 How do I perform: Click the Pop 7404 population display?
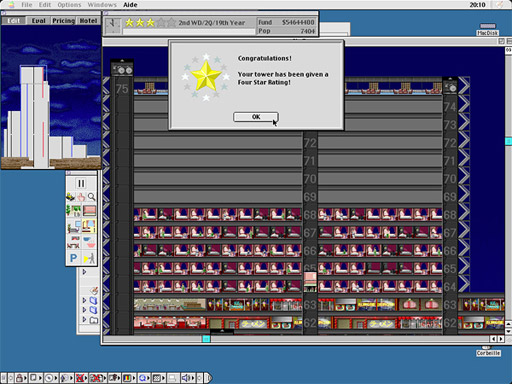286,31
